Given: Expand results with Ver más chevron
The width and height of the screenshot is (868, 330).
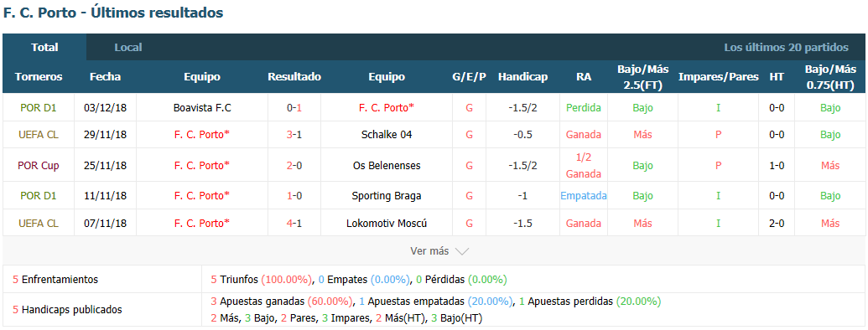Looking at the screenshot, I should [x=439, y=251].
